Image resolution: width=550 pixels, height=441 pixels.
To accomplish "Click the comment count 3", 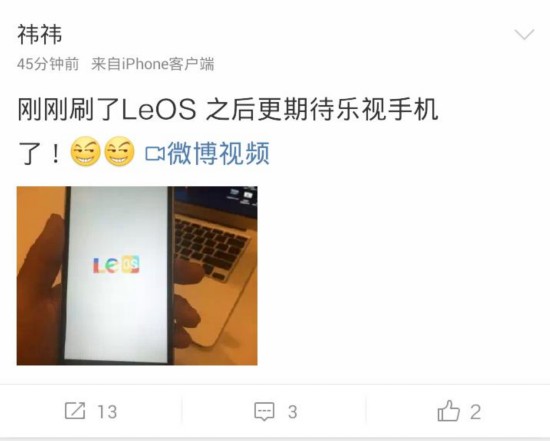I will [x=293, y=412].
